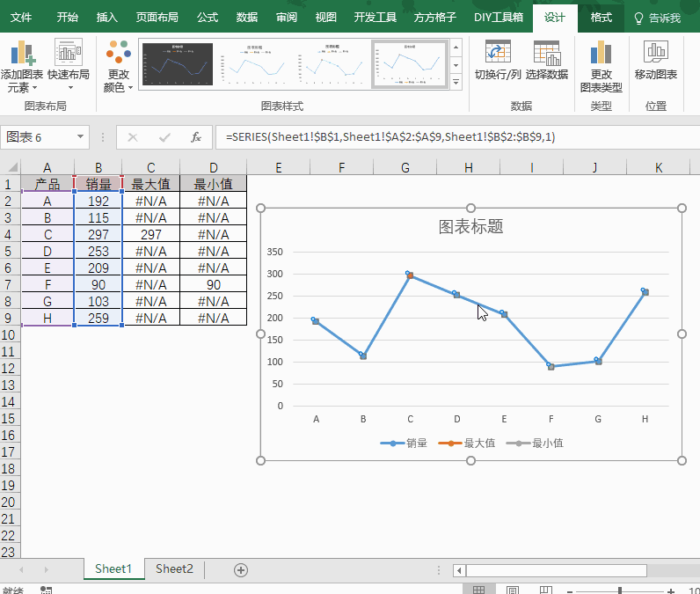Open Quick Layout gallery
This screenshot has width=700, height=594.
[69, 65]
